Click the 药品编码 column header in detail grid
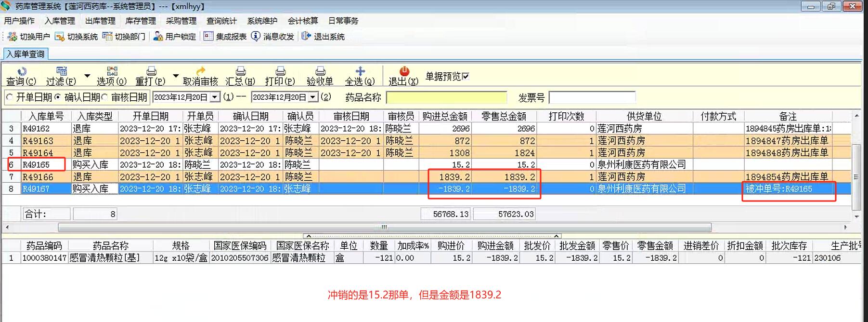The width and height of the screenshot is (868, 322). click(x=44, y=246)
